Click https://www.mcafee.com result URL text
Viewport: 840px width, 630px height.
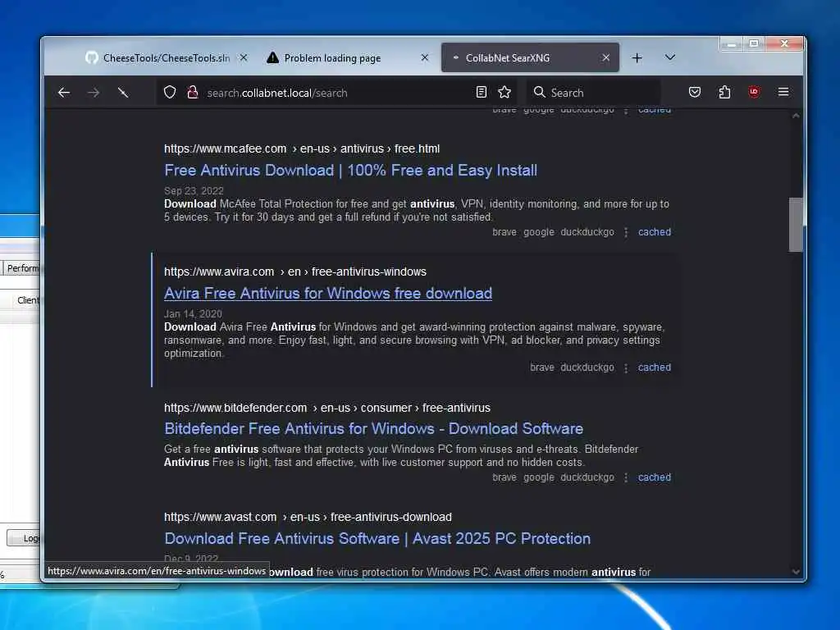click(x=225, y=149)
